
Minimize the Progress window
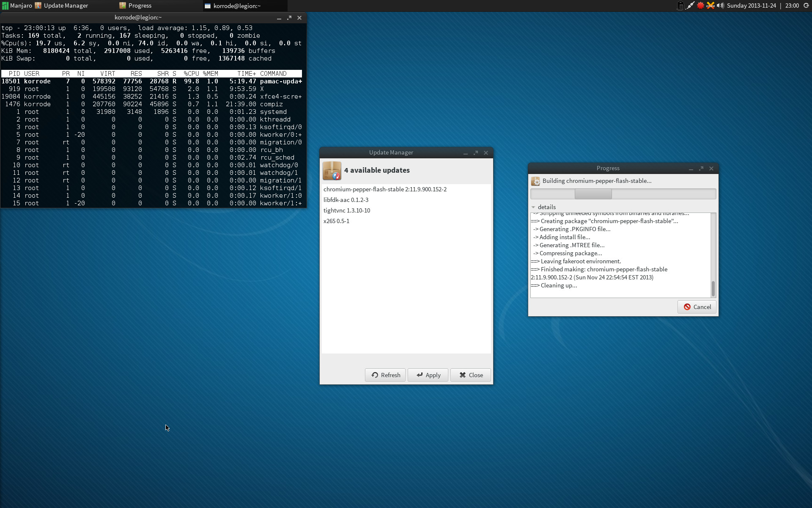(x=691, y=168)
